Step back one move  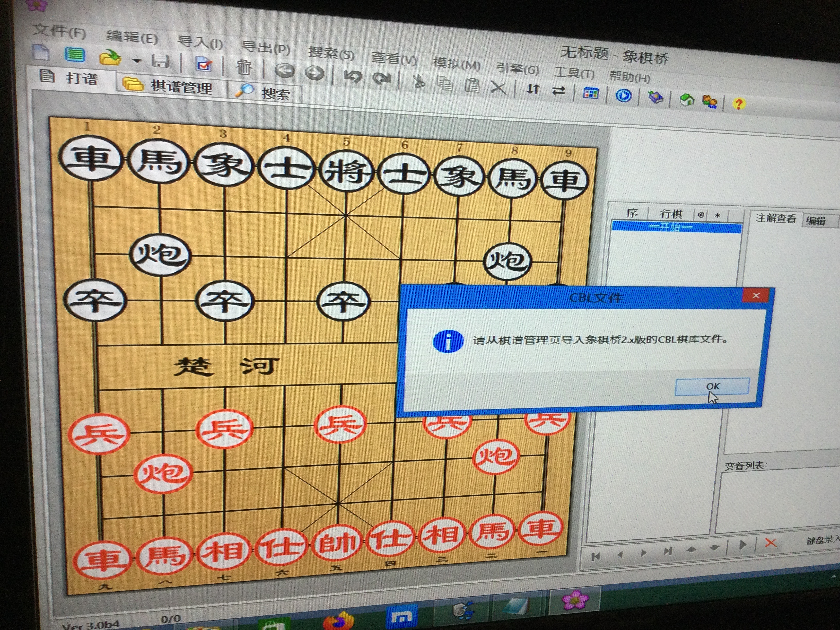(x=620, y=555)
